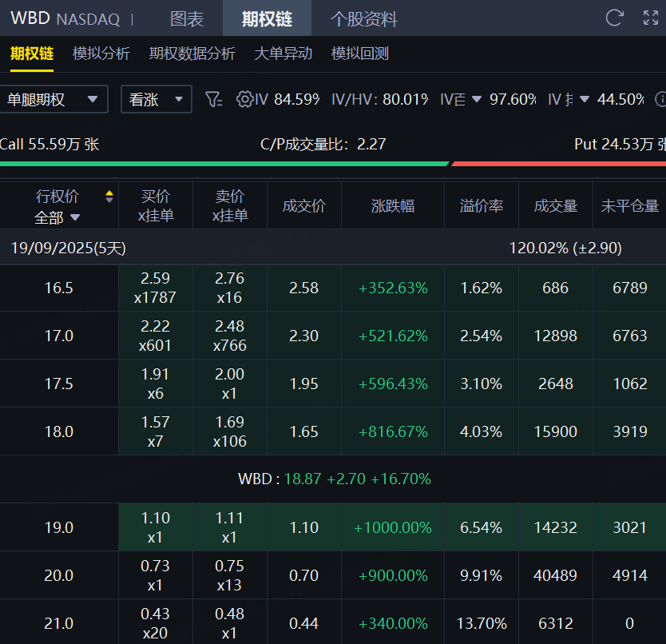Viewport: 666px width, 644px height.
Task: Click the bid cell 1.57 x7
Action: click(x=156, y=431)
